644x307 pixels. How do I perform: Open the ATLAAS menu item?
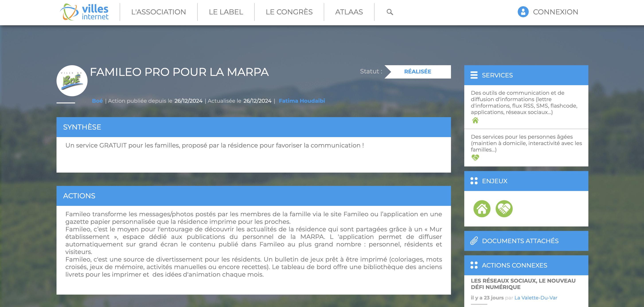coord(349,12)
